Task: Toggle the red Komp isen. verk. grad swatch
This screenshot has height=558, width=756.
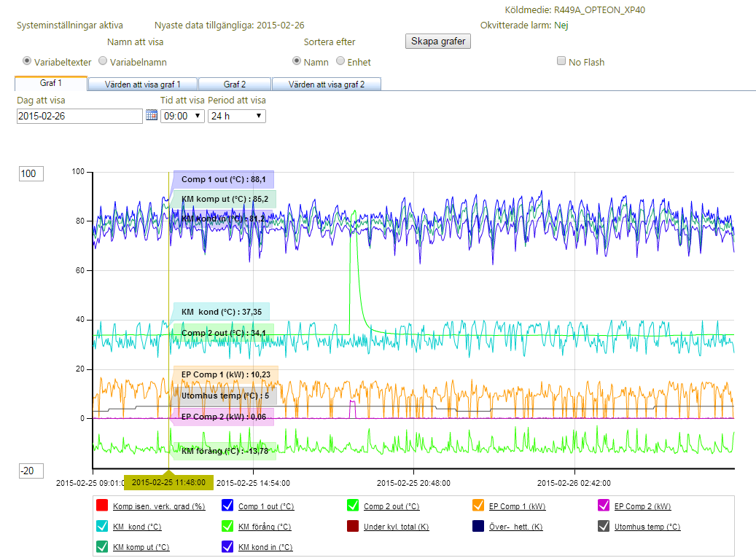Action: click(102, 506)
